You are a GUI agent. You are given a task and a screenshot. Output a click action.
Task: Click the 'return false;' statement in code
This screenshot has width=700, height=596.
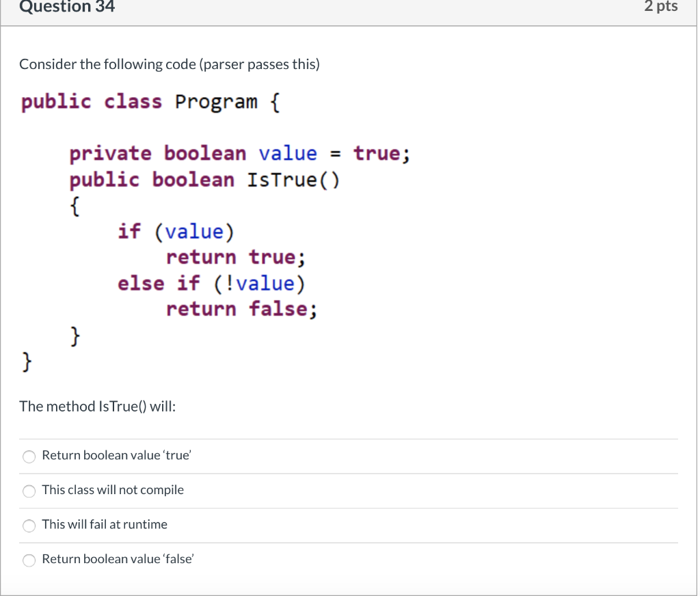point(241,309)
